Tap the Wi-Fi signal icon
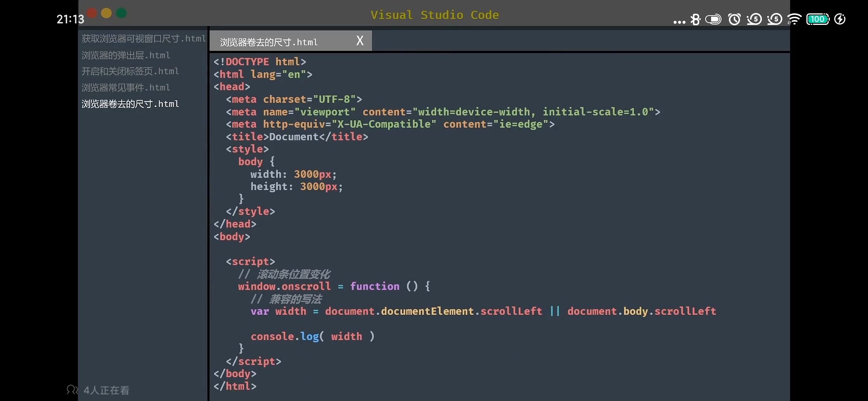The height and width of the screenshot is (401, 868). pos(794,19)
